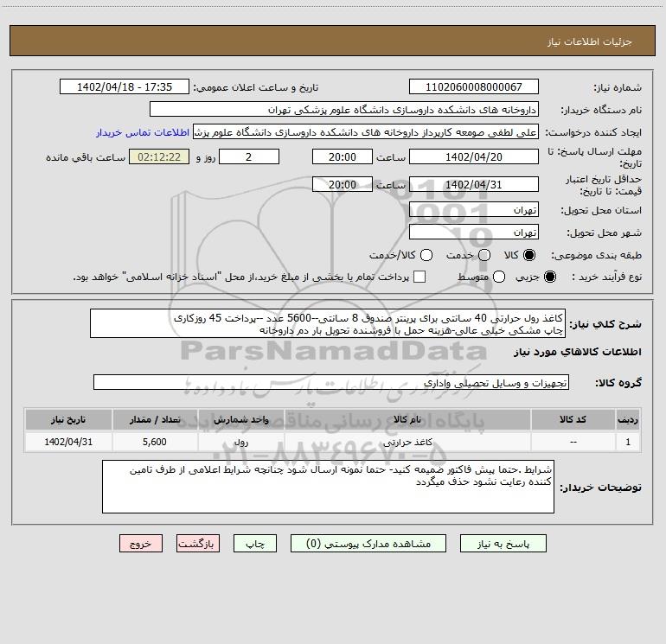This screenshot has width=666, height=644.
Task: Click the کاغذ حرارتی item name cell
Action: (x=407, y=442)
